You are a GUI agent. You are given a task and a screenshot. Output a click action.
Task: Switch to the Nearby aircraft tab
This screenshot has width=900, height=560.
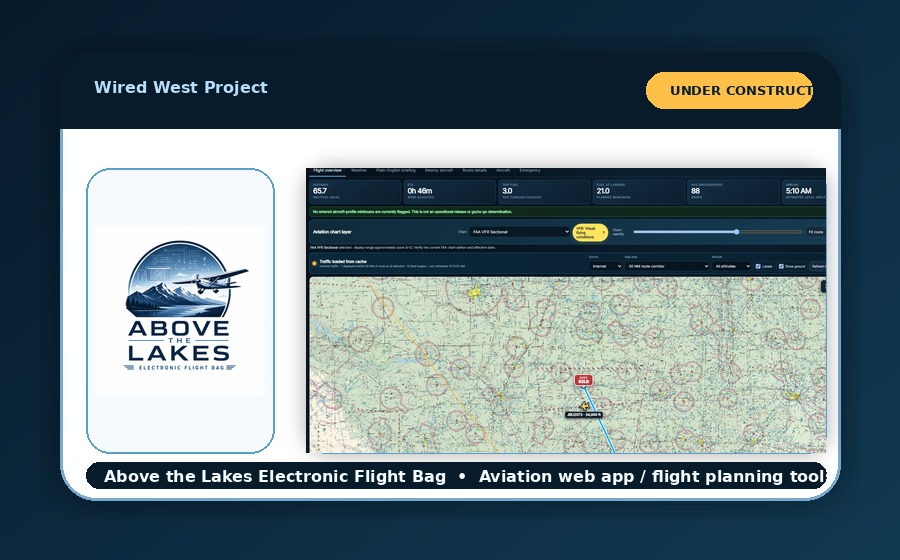[x=439, y=170]
